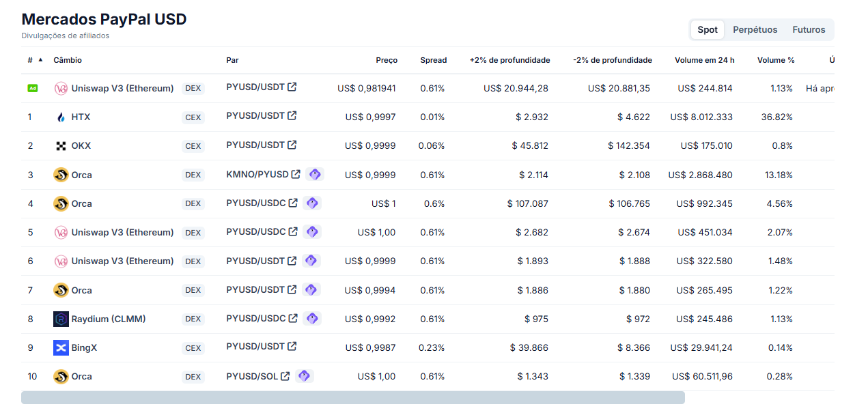The image size is (868, 415).
Task: Click external link icon in BingX row
Action: (292, 347)
